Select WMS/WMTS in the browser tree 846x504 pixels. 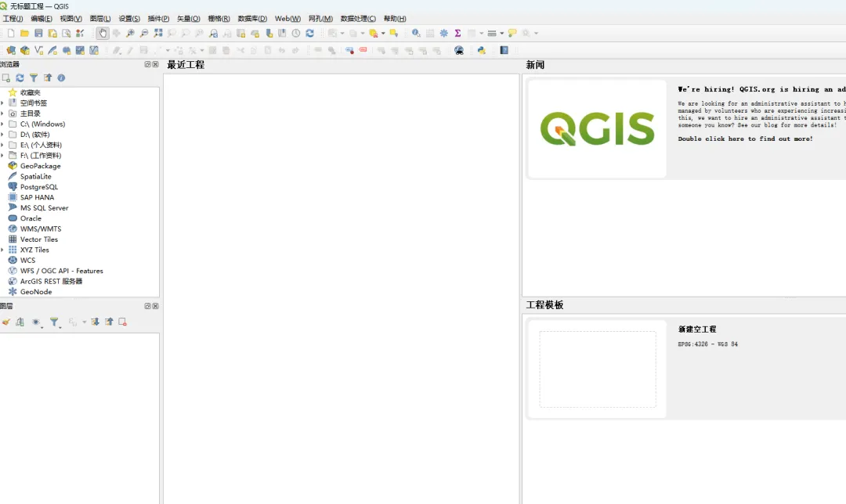click(41, 229)
